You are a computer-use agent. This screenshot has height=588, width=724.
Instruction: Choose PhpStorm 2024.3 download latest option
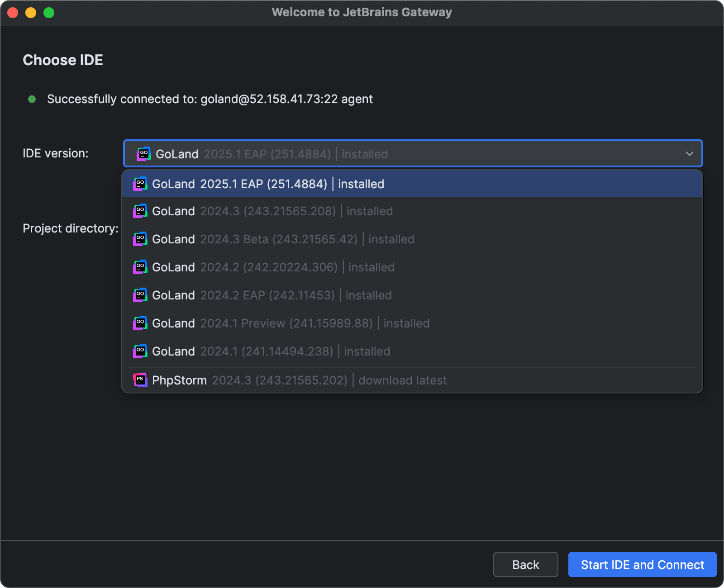click(x=290, y=380)
